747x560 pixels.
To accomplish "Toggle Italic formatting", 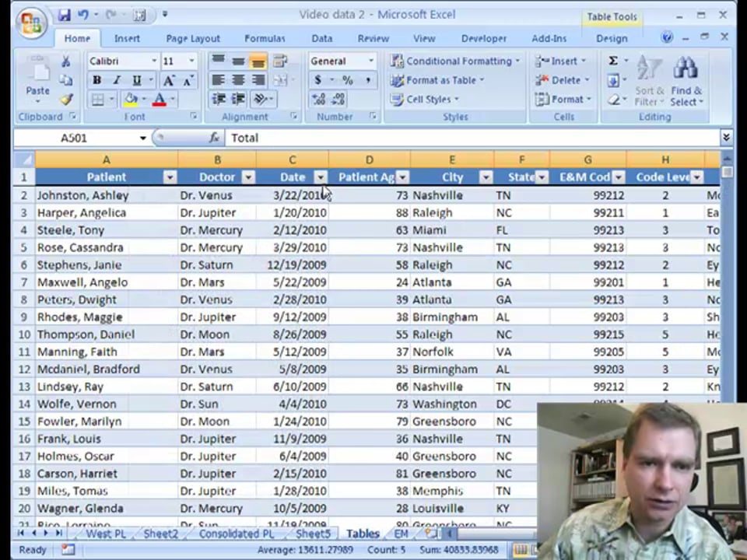I will pos(116,80).
